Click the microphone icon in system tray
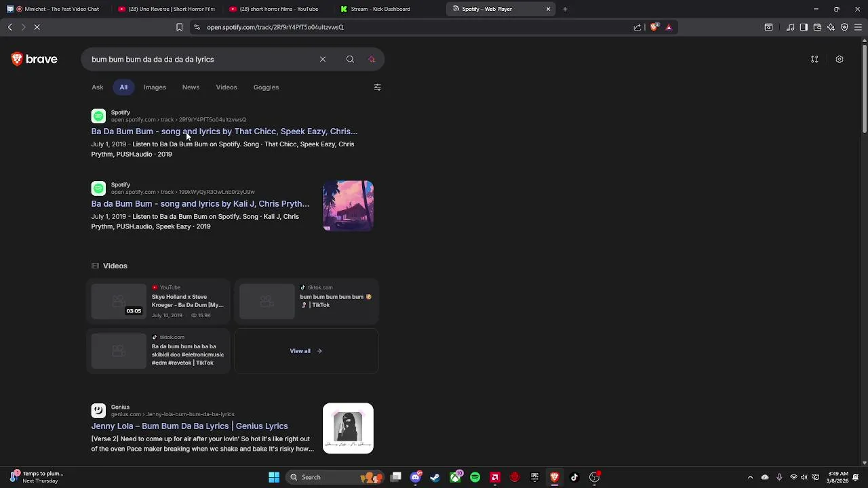 779,477
